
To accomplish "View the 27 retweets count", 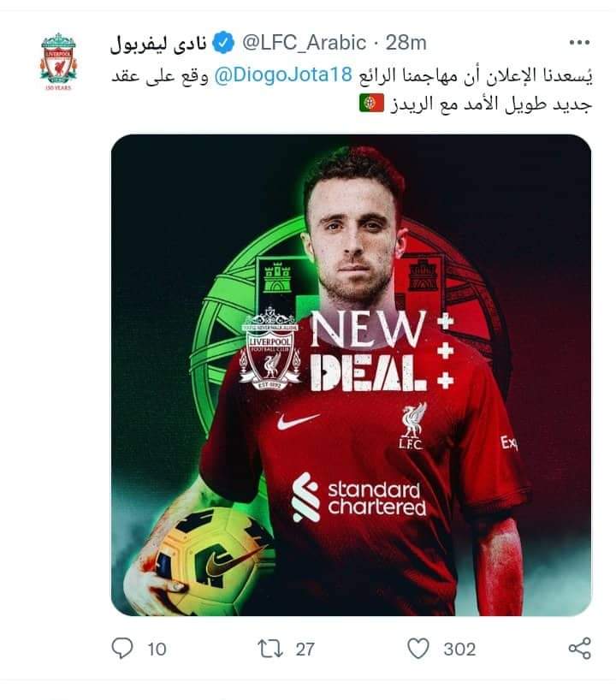I will 305,650.
